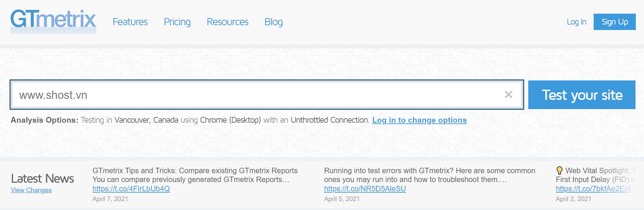Click 'Log in to change options' link
Viewport: 644px width, 210px height.
click(x=419, y=120)
